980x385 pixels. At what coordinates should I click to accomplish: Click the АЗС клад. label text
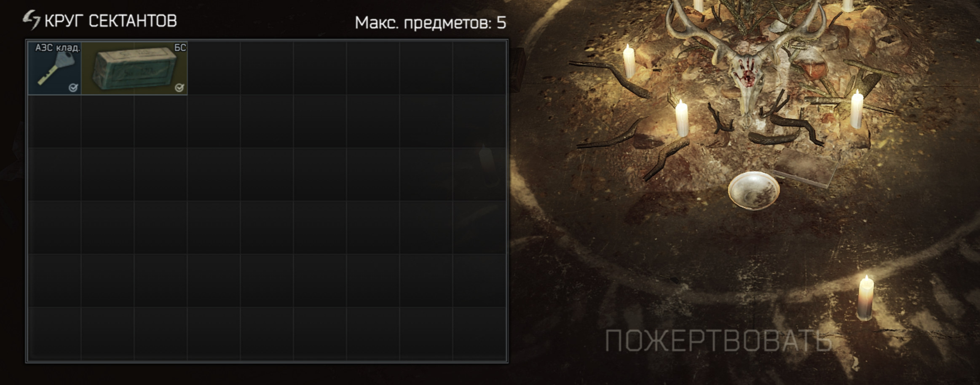57,48
